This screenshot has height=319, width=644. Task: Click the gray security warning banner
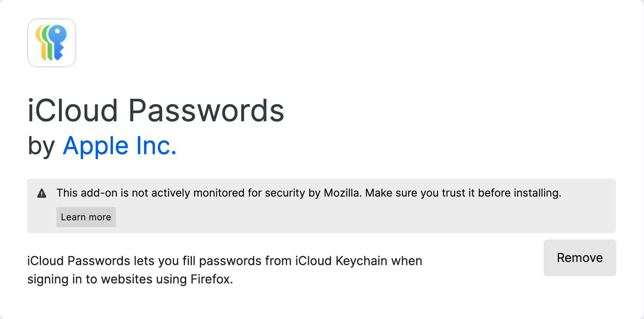321,205
